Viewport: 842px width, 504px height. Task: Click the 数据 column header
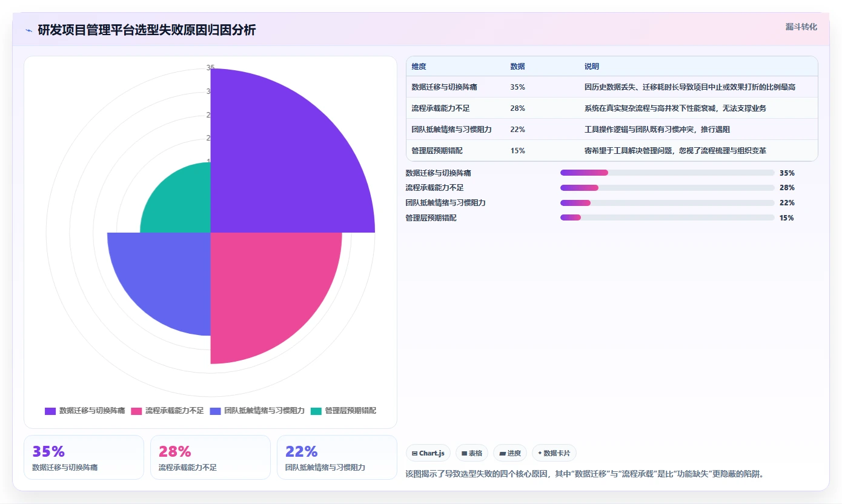518,67
